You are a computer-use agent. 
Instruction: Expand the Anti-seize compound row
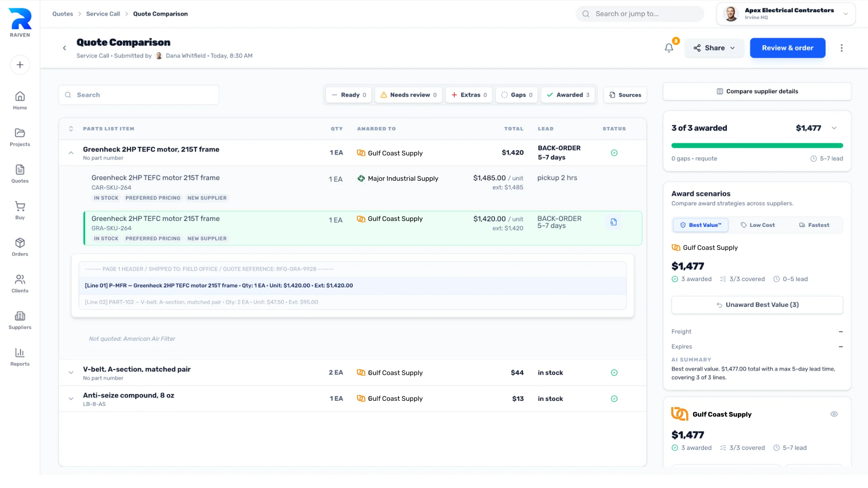pos(71,399)
